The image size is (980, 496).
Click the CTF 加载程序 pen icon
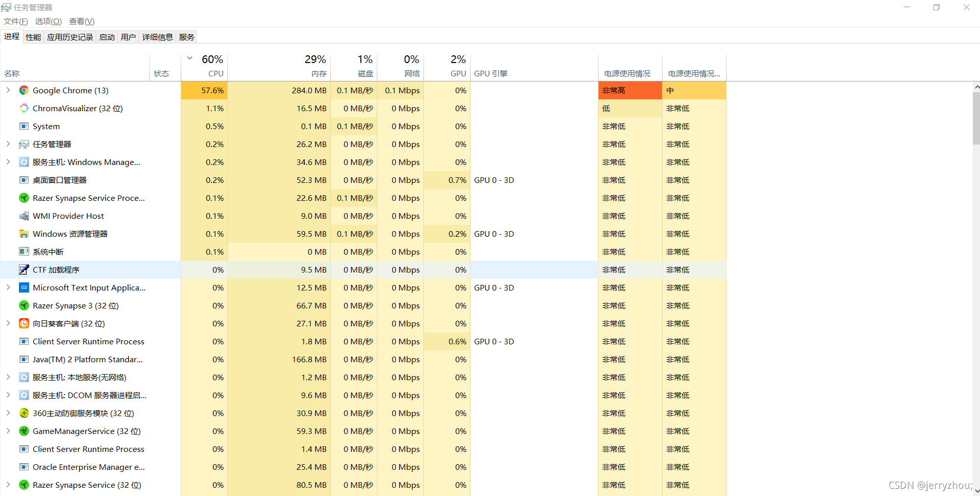[x=24, y=270]
